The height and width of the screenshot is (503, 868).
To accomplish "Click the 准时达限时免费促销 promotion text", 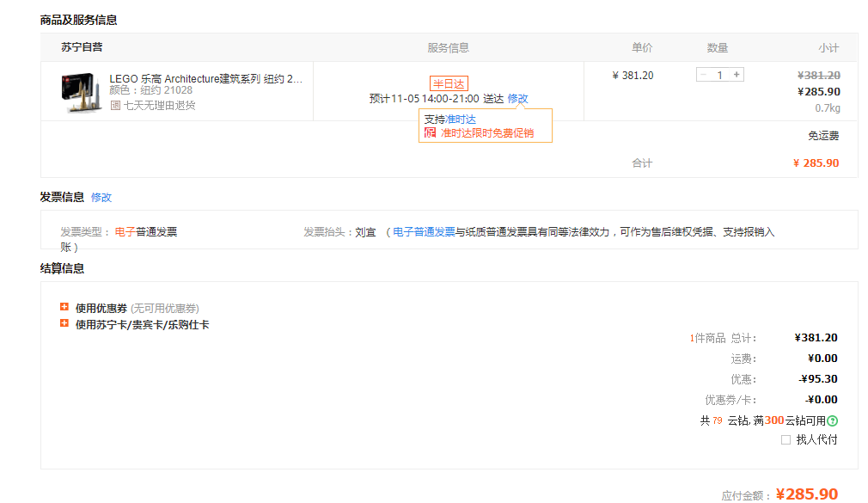I will point(487,133).
